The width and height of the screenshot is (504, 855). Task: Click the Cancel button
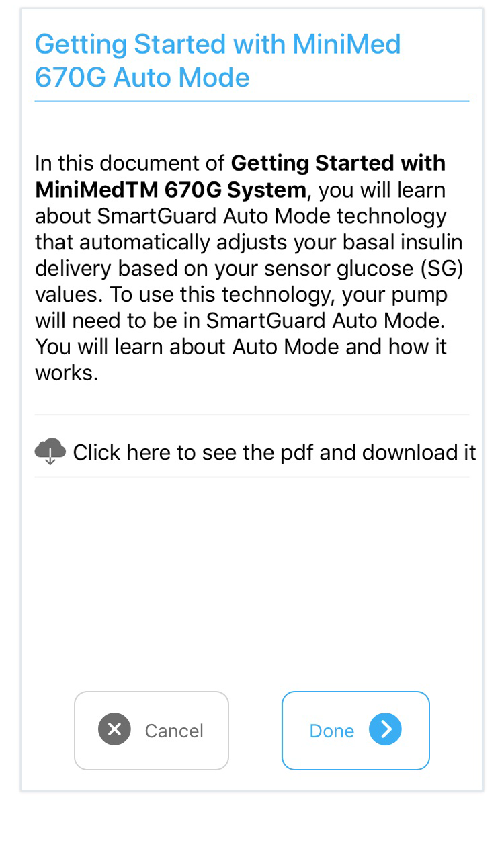[x=151, y=730]
